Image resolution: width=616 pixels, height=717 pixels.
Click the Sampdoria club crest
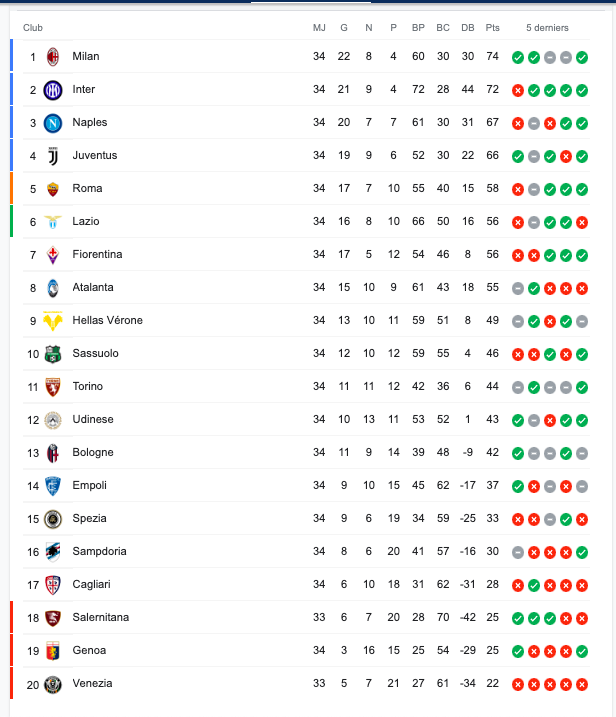[x=53, y=552]
